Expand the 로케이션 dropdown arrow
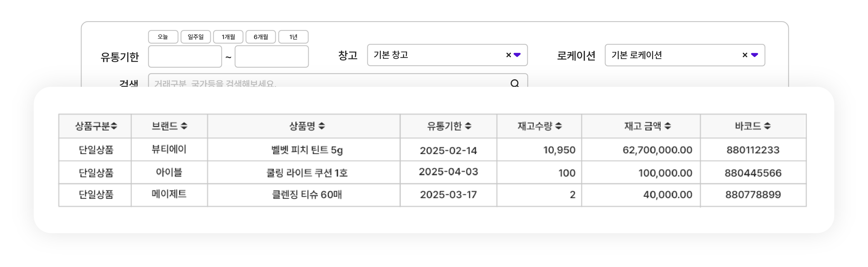 tap(754, 55)
